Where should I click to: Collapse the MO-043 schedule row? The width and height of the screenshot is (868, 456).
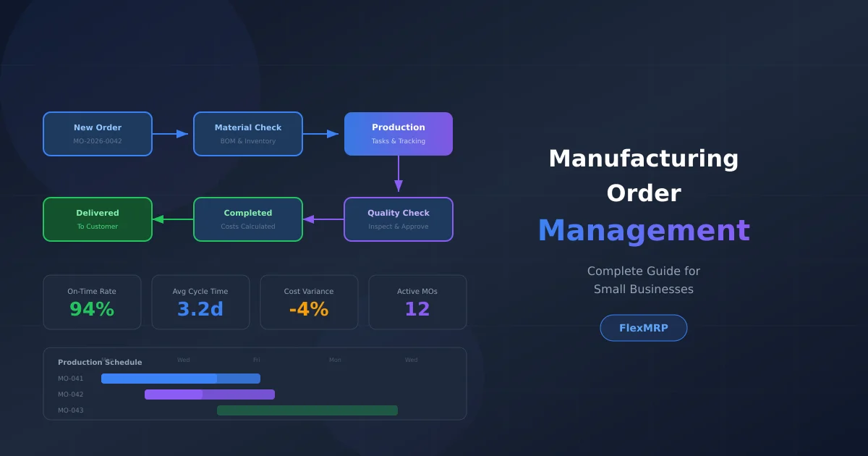click(70, 410)
